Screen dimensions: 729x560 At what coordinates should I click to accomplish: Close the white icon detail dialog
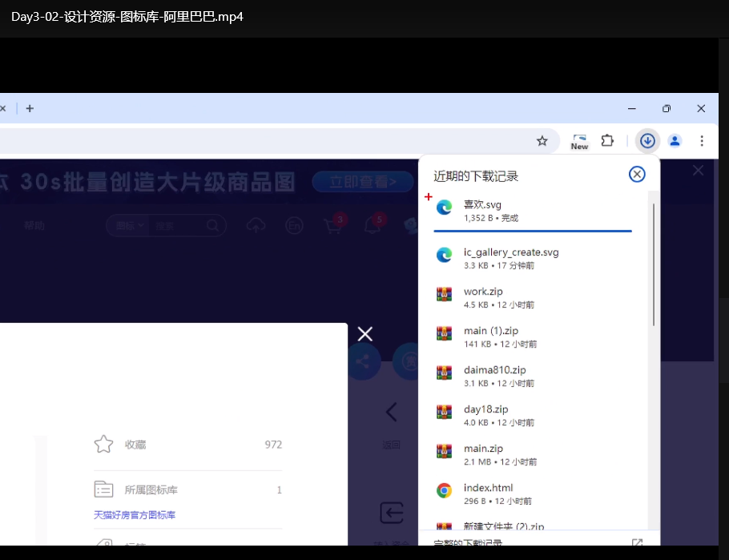365,333
